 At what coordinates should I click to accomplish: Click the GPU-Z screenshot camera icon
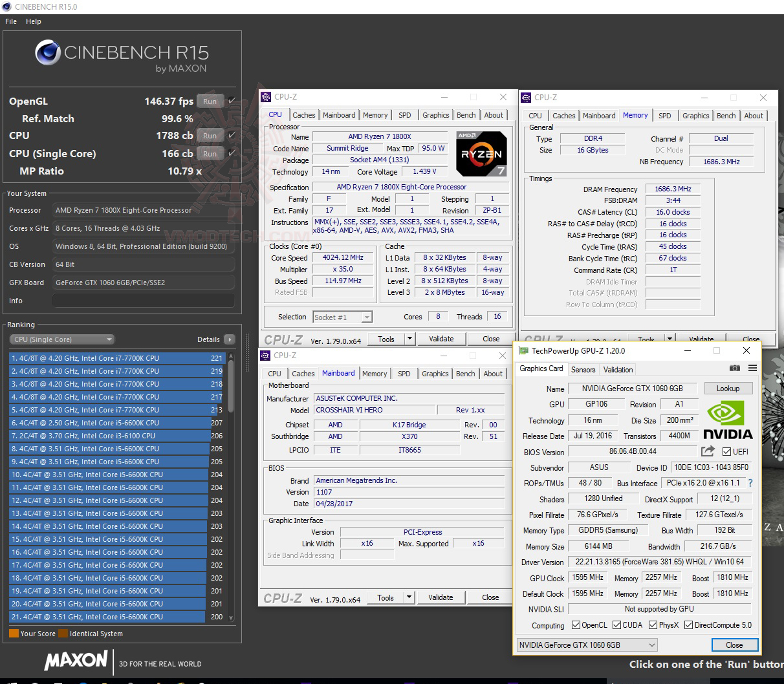(x=734, y=368)
